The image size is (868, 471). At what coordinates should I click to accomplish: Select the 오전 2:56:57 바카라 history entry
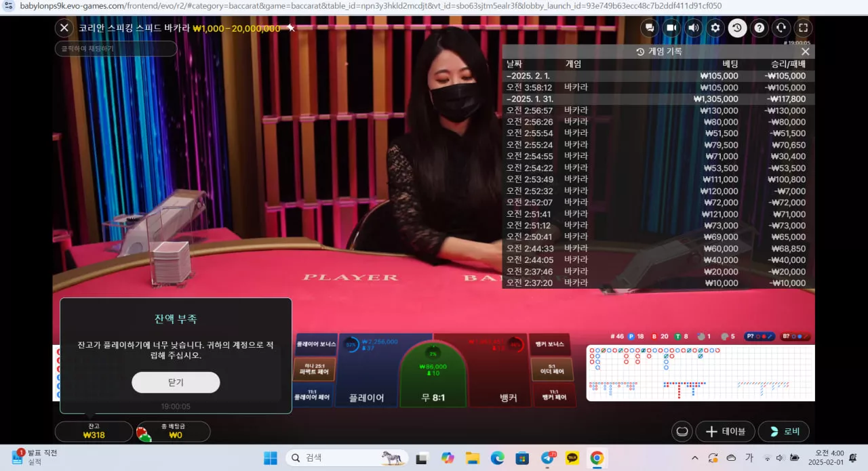click(x=658, y=110)
